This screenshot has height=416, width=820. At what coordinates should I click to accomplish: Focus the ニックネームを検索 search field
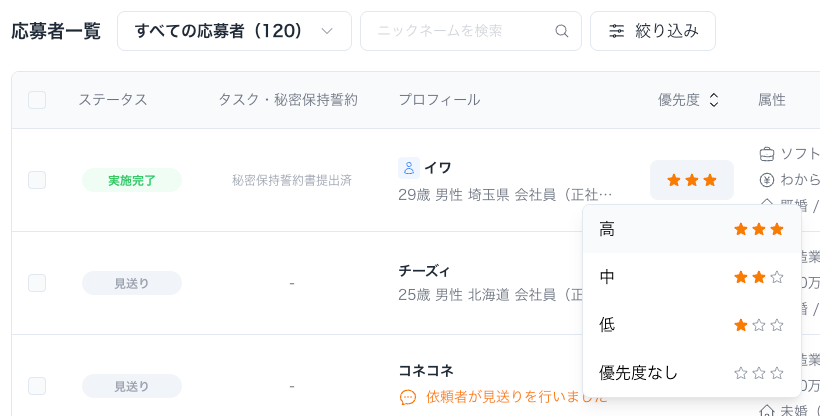pyautogui.click(x=460, y=31)
